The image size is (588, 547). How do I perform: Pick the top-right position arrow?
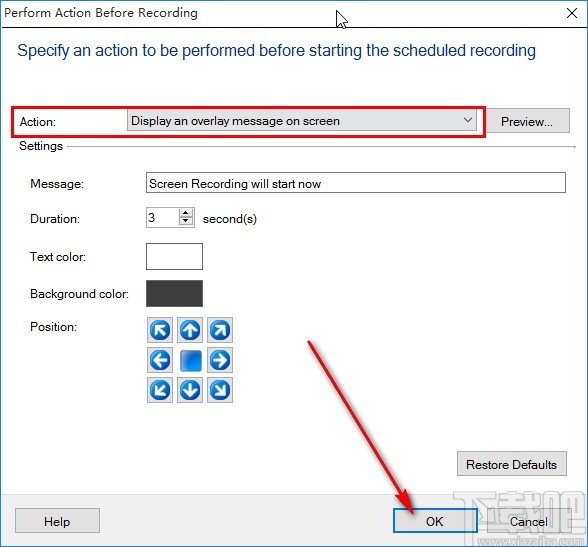point(220,330)
